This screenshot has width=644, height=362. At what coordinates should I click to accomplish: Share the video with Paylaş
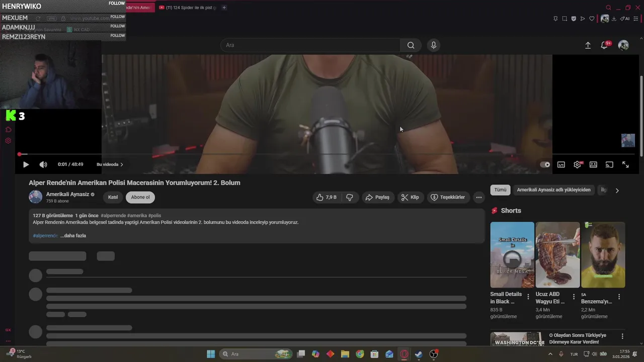377,197
